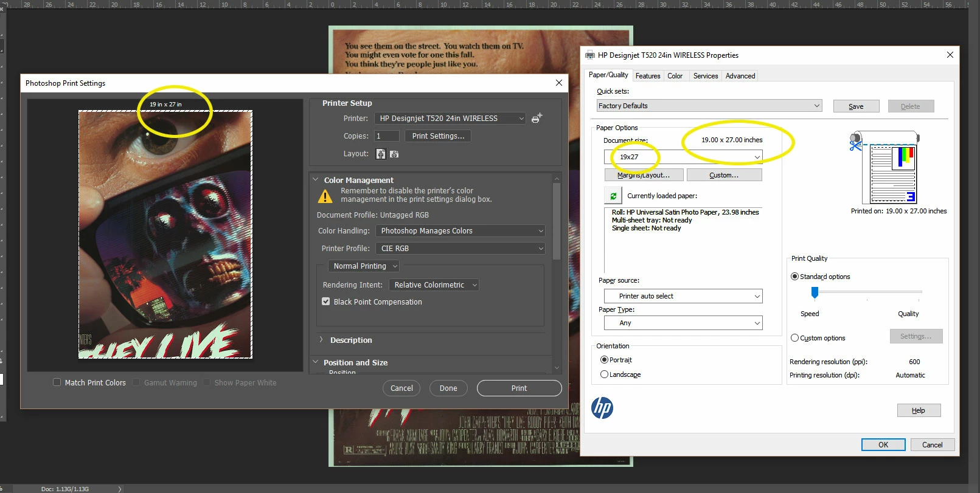Click the HP logo in properties dialog

point(602,407)
